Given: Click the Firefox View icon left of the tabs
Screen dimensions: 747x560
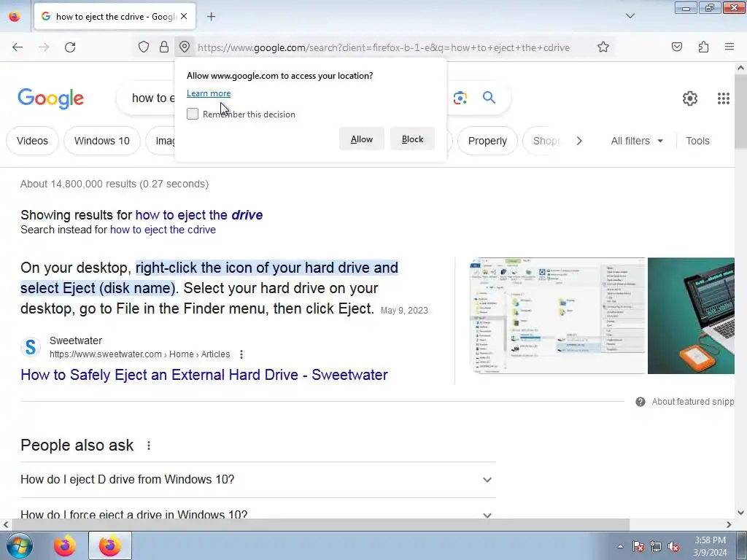Looking at the screenshot, I should point(15,16).
